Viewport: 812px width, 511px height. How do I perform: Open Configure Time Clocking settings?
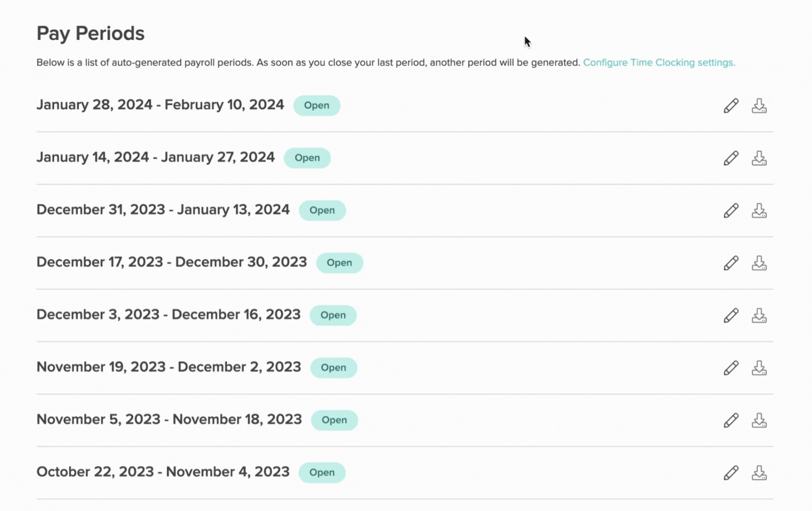[659, 63]
